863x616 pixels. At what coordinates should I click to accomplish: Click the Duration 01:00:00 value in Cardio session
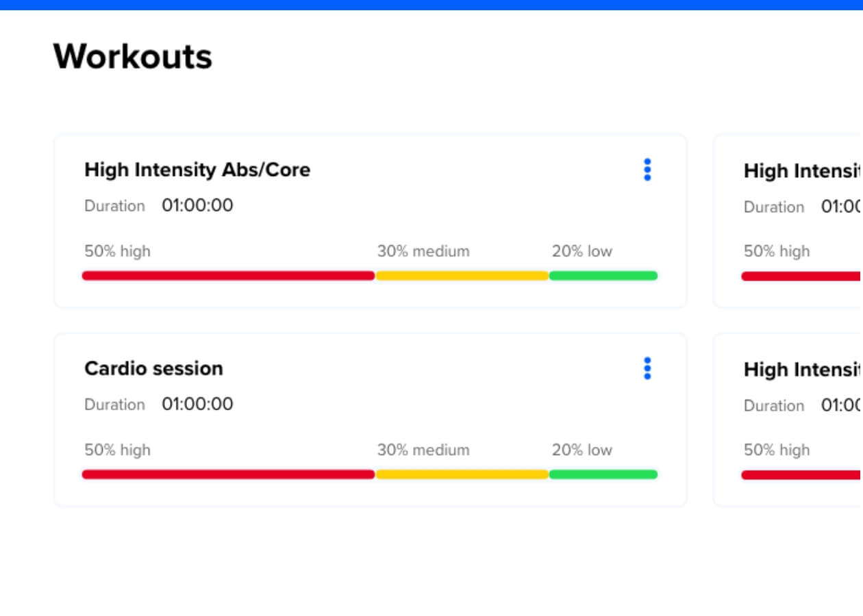coord(197,404)
